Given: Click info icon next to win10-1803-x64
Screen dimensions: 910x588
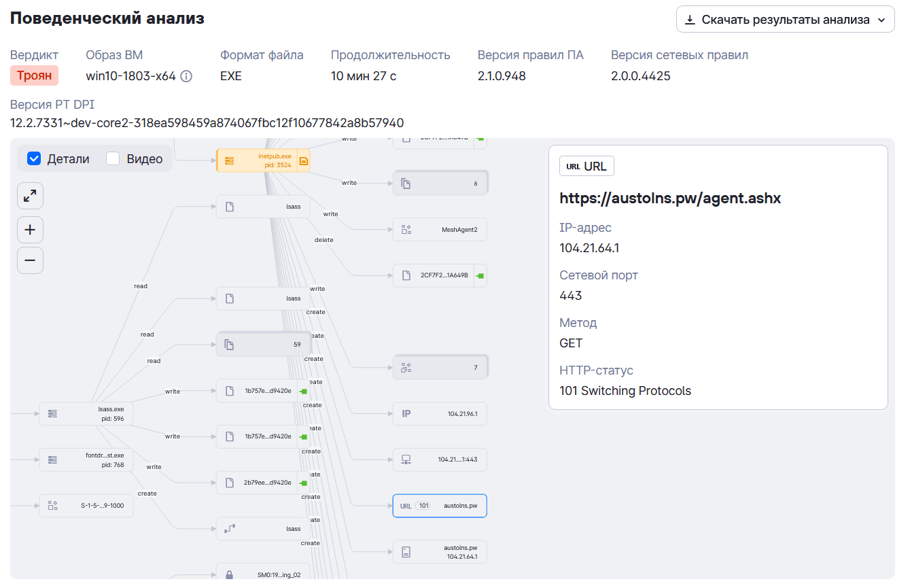Looking at the screenshot, I should [x=186, y=76].
